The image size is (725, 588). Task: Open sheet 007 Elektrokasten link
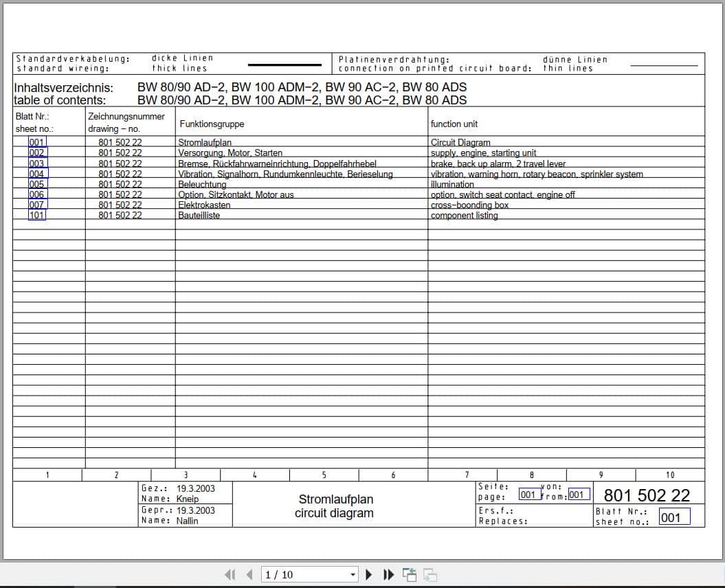point(36,205)
